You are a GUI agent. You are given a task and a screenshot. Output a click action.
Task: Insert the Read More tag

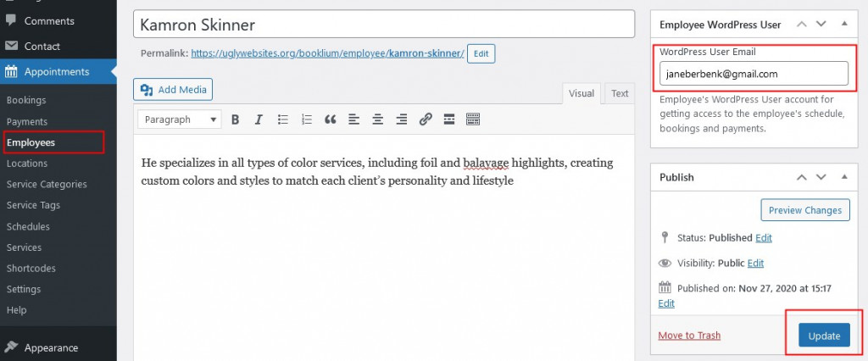coord(449,119)
